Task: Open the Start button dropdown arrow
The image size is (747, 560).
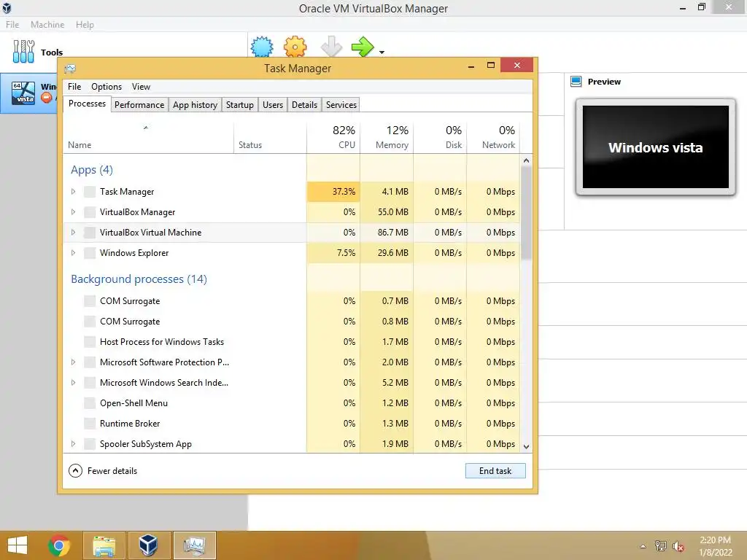Action: [x=382, y=52]
